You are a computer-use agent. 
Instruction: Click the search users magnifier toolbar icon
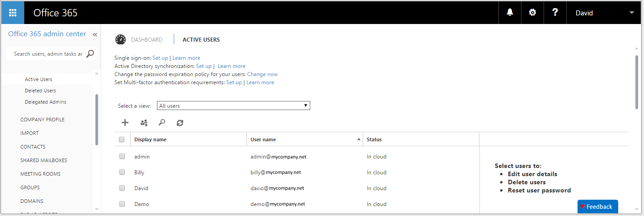click(162, 122)
